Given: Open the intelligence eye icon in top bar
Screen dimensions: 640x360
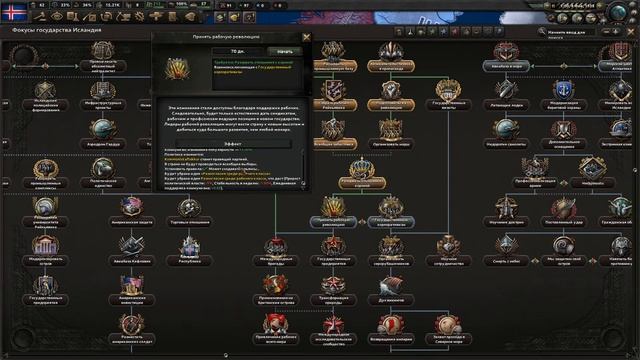Looking at the screenshot, I should click(56, 17).
